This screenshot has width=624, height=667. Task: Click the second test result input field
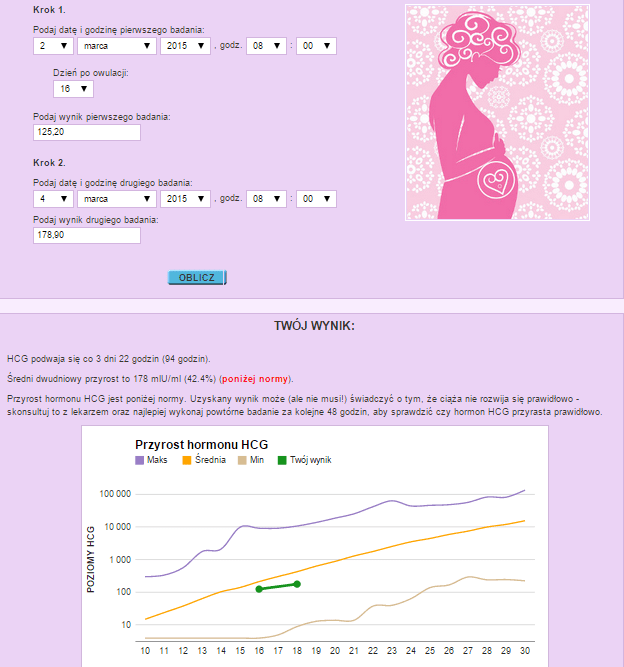(x=86, y=236)
